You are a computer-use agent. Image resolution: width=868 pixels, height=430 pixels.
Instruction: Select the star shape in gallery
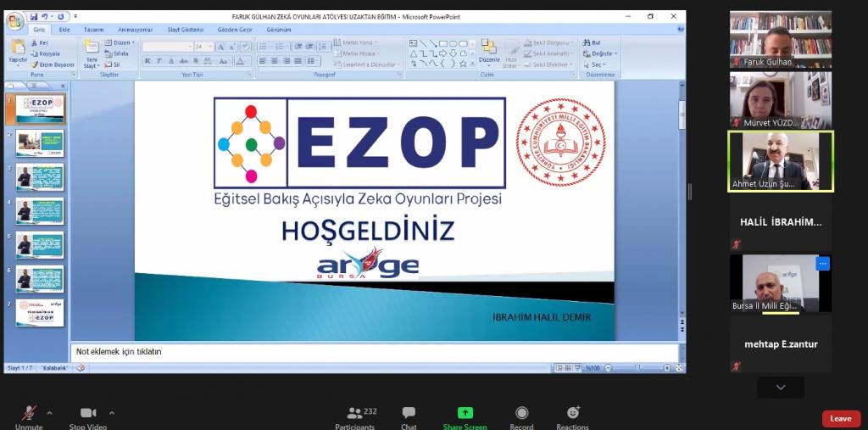(x=463, y=64)
